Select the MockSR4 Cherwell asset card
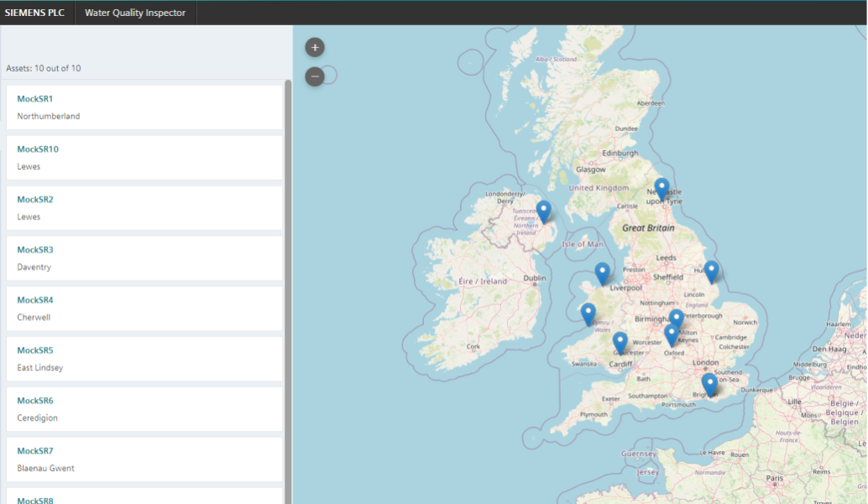This screenshot has width=868, height=504. [144, 309]
